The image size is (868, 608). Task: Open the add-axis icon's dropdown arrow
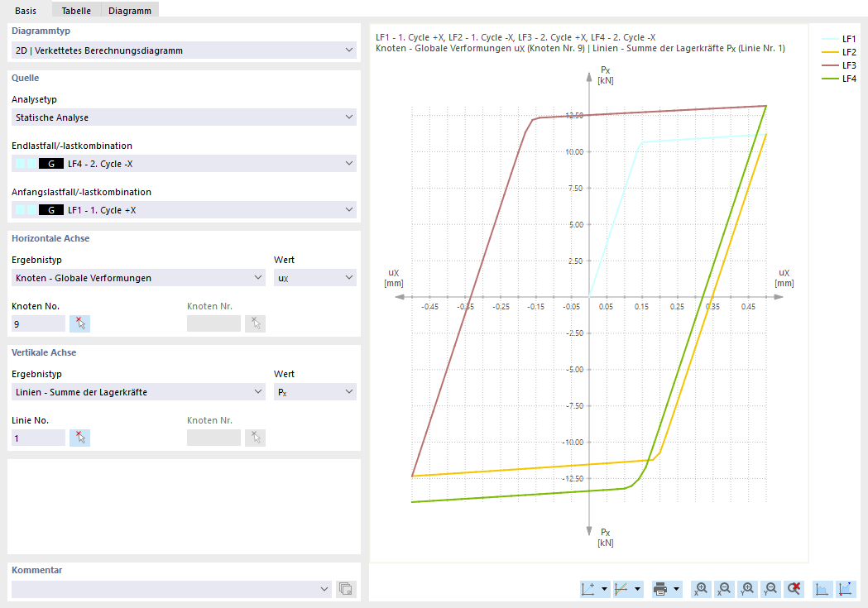pos(604,589)
